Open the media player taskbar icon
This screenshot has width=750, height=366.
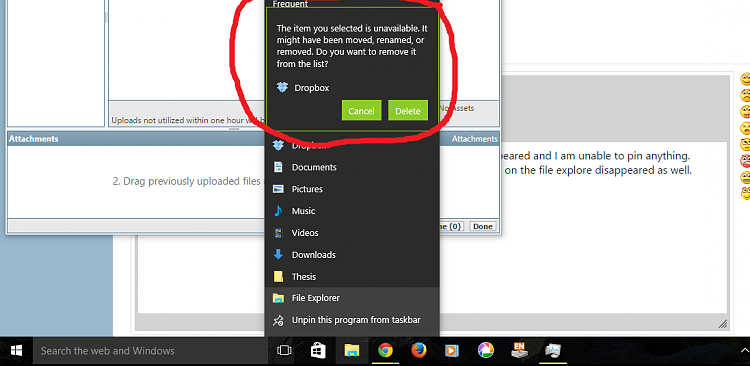click(x=452, y=351)
